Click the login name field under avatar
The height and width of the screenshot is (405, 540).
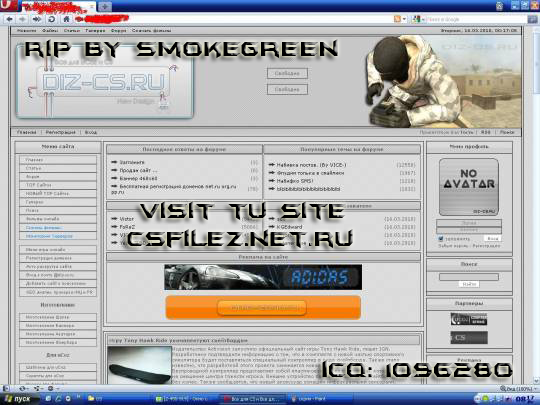(x=469, y=223)
